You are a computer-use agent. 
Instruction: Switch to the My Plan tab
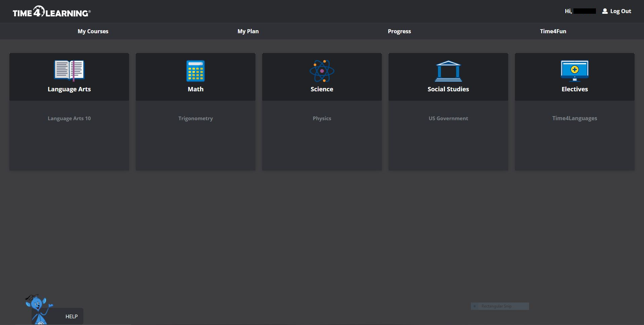click(248, 31)
